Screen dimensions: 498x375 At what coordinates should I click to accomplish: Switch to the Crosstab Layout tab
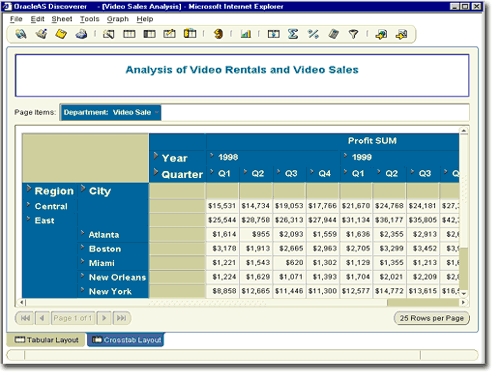click(x=126, y=340)
